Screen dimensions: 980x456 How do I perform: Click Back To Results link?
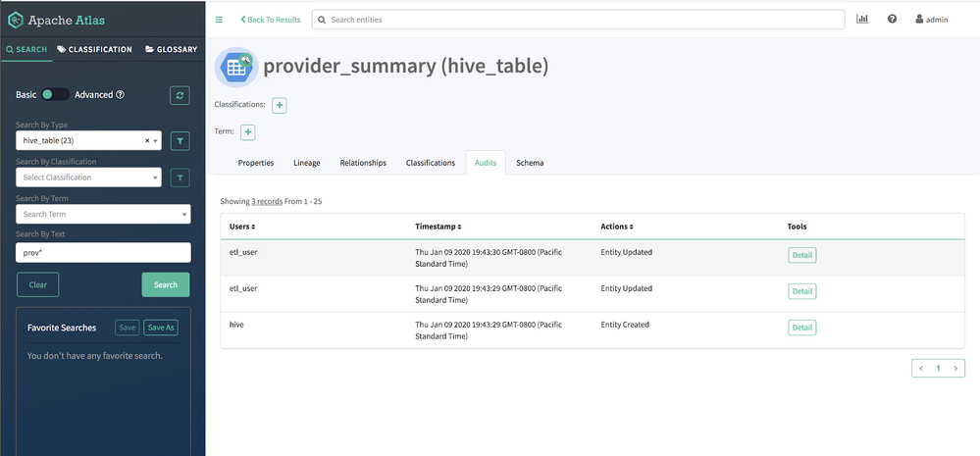click(270, 20)
